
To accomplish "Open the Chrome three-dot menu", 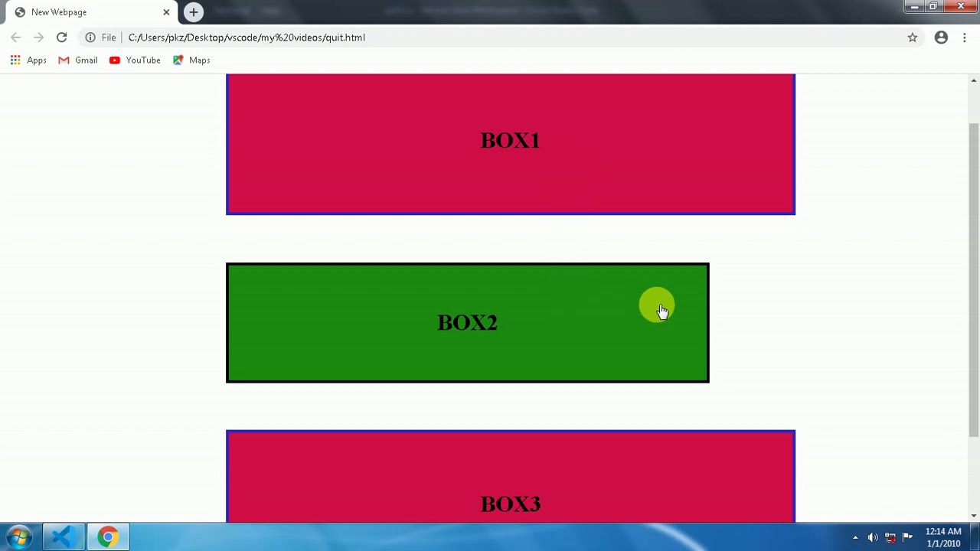I will (x=965, y=37).
